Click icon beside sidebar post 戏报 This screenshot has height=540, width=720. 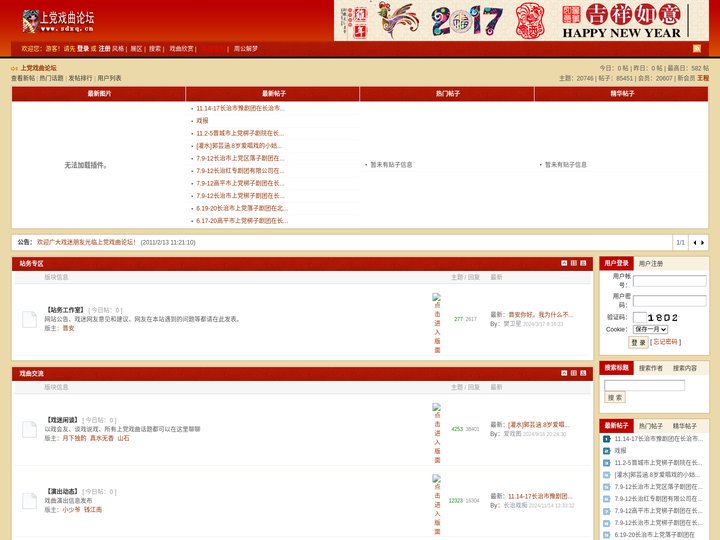(606, 450)
